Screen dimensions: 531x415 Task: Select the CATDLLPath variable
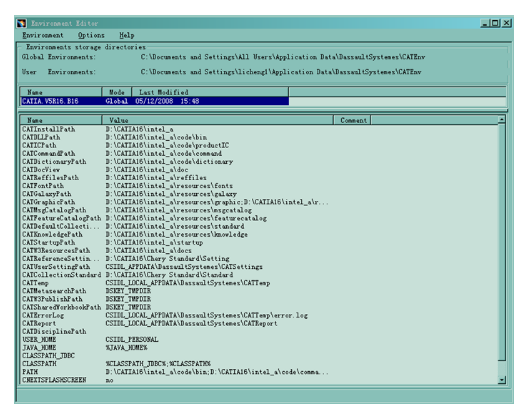coord(41,137)
